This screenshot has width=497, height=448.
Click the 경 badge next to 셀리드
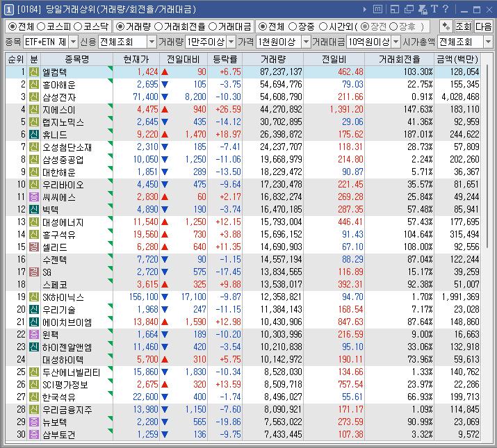pyautogui.click(x=34, y=247)
